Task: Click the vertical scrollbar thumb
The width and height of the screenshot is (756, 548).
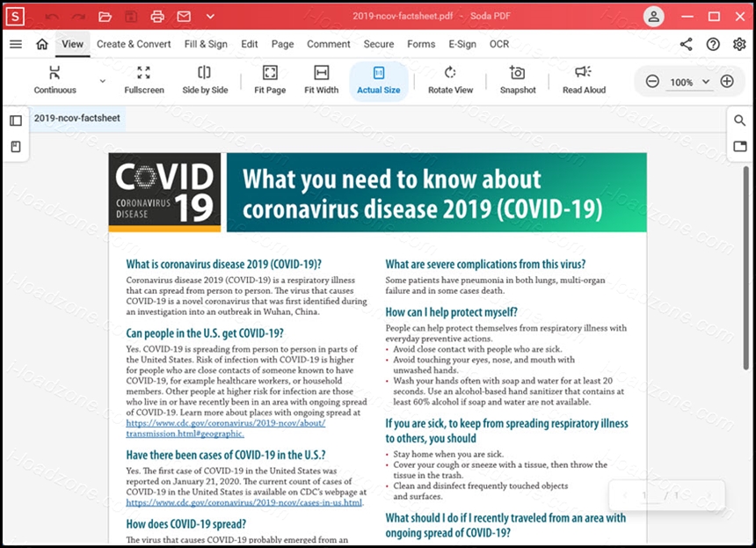Action: (745, 267)
